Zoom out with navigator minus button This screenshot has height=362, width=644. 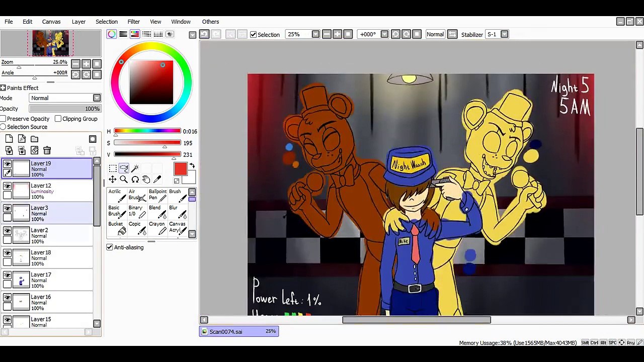tap(75, 63)
